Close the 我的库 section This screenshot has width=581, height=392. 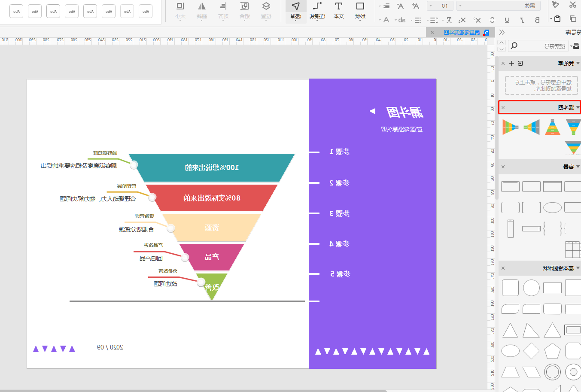coord(503,63)
